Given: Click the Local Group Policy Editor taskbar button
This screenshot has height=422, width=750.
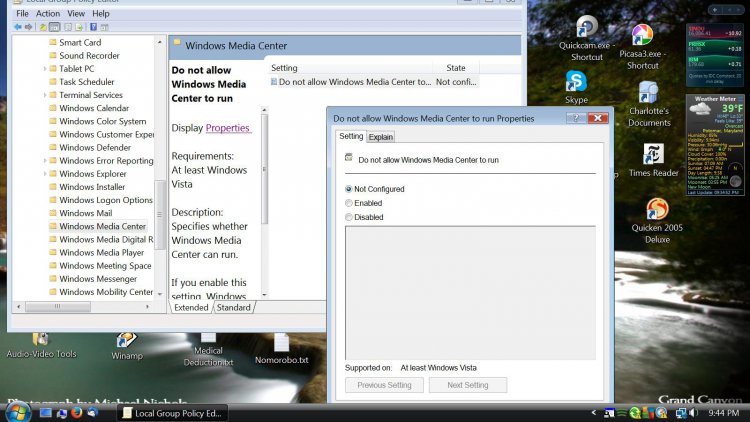Looking at the screenshot, I should point(173,413).
